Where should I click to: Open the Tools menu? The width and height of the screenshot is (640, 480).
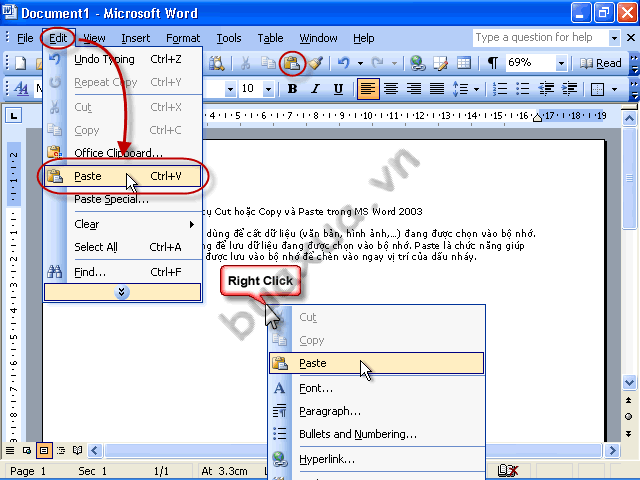(x=229, y=38)
